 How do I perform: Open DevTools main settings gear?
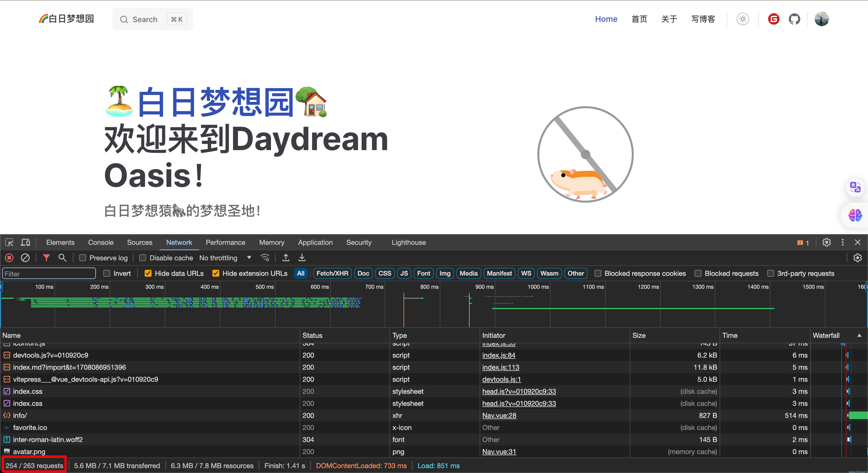826,242
